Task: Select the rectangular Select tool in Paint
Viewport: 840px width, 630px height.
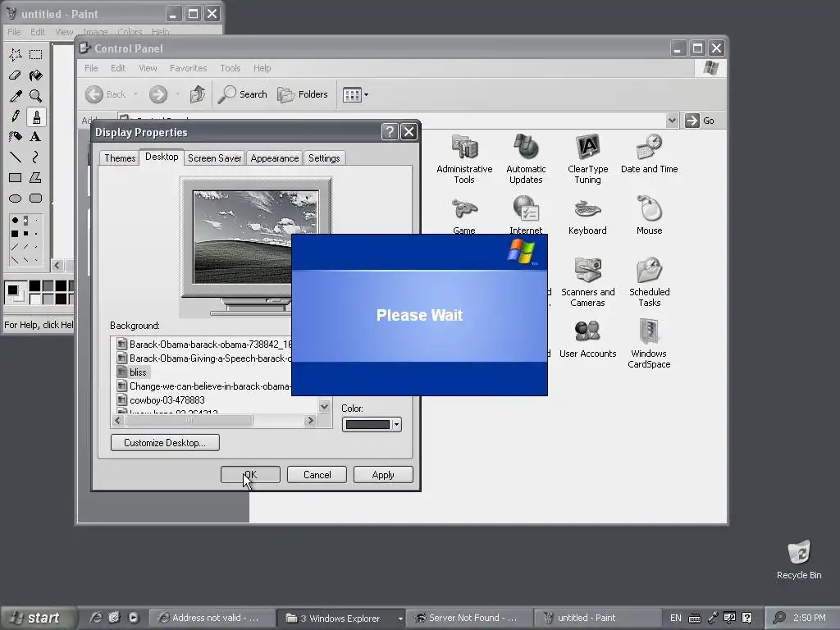Action: pyautogui.click(x=36, y=55)
